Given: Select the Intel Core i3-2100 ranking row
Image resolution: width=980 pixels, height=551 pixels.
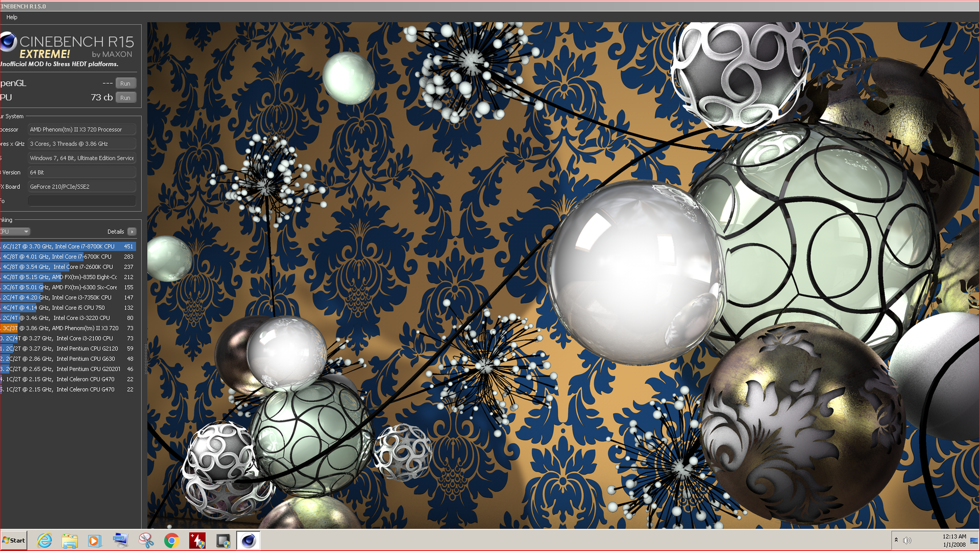Looking at the screenshot, I should (68, 338).
